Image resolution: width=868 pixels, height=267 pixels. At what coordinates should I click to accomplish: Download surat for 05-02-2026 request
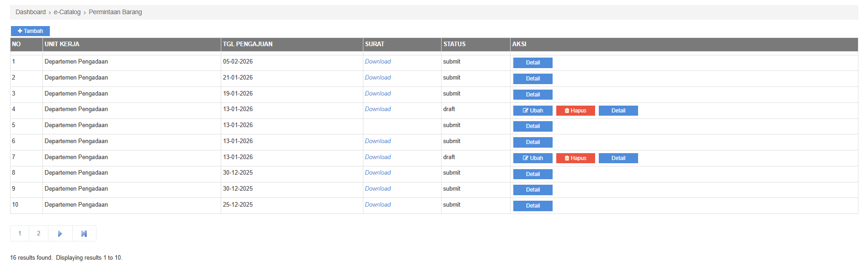378,62
